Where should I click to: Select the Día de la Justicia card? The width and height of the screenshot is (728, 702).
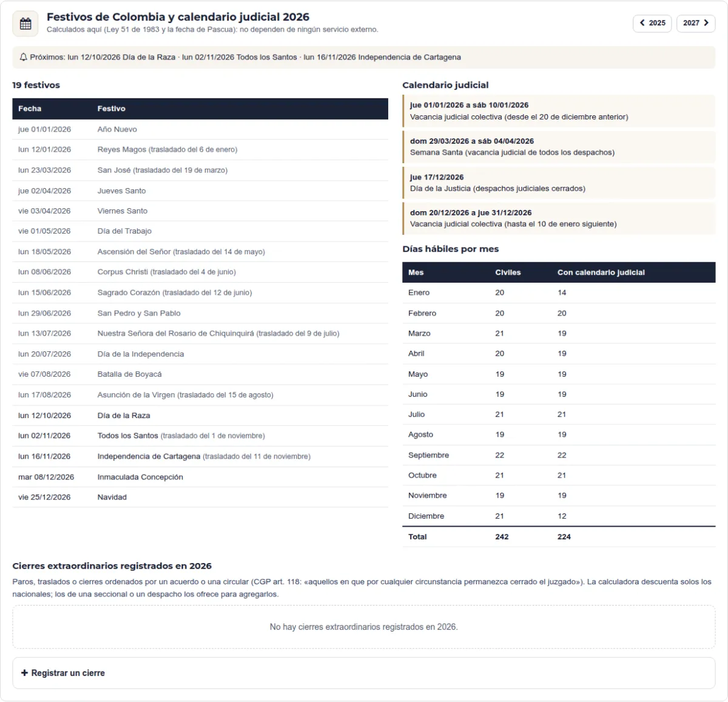[559, 183]
